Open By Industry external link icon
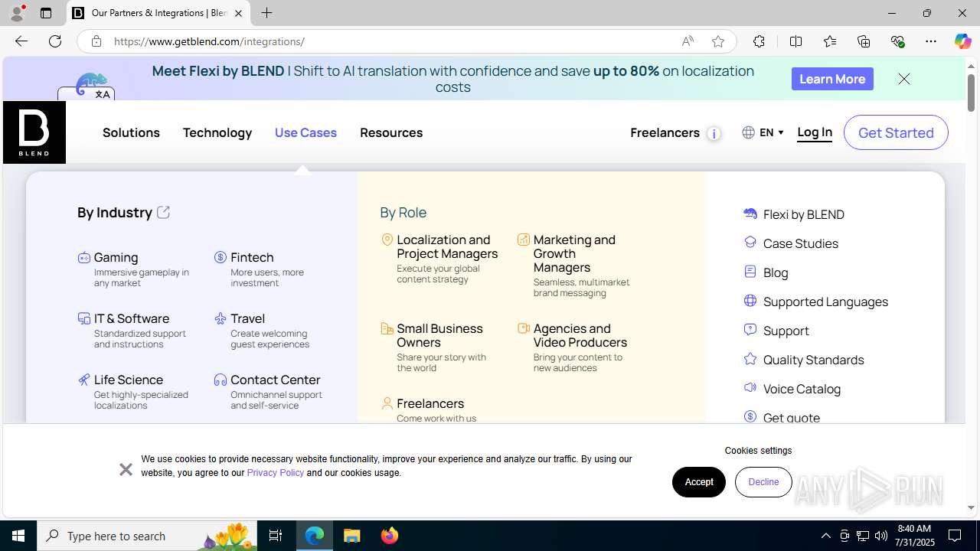This screenshot has height=551, width=980. coord(163,212)
